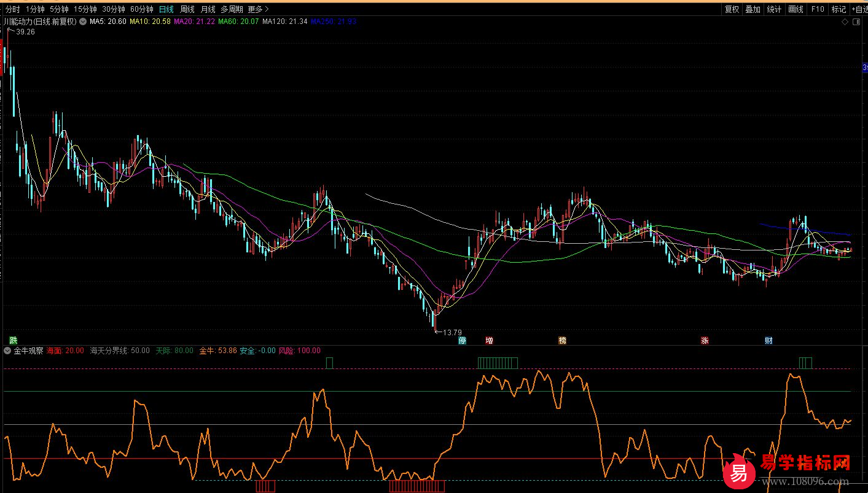868x493 pixels.
Task: Click the 海面: 20.00 value
Action: tap(65, 351)
